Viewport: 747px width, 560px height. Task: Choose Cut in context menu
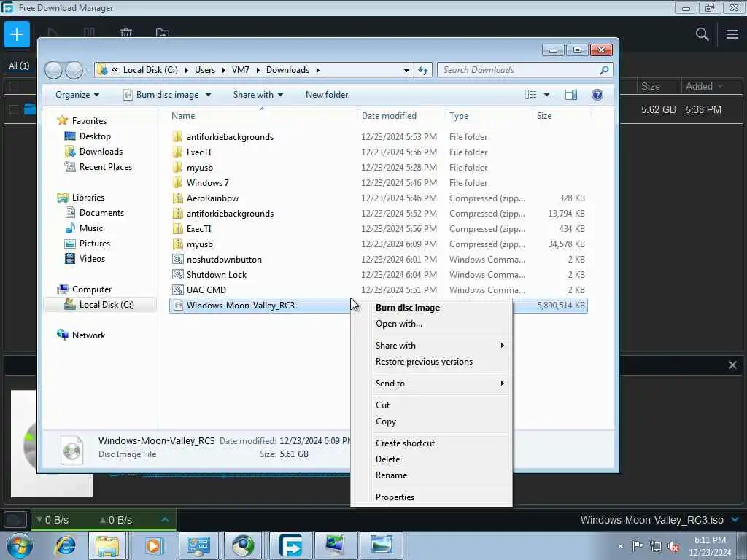click(x=432, y=405)
